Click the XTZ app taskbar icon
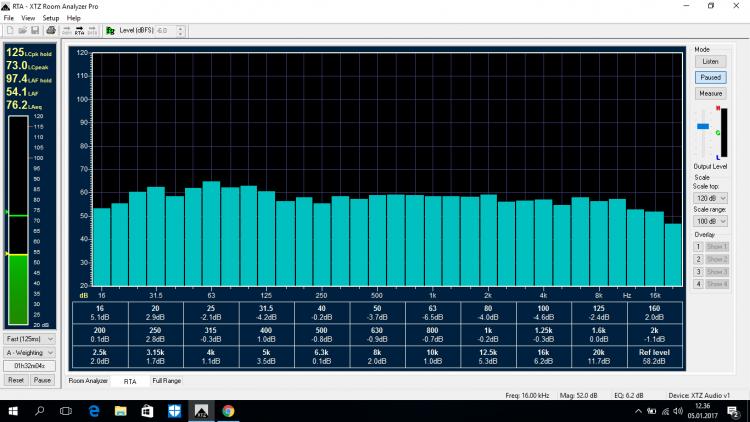 [x=201, y=411]
